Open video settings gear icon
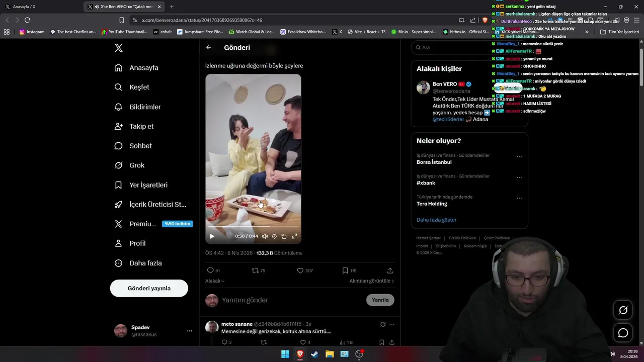Viewport: 644px width, 362px height. tap(274, 236)
